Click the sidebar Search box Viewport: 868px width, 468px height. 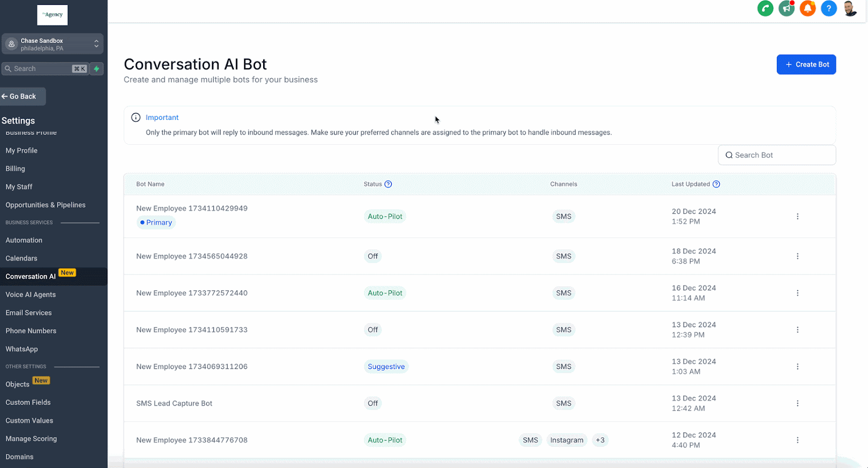click(x=45, y=69)
